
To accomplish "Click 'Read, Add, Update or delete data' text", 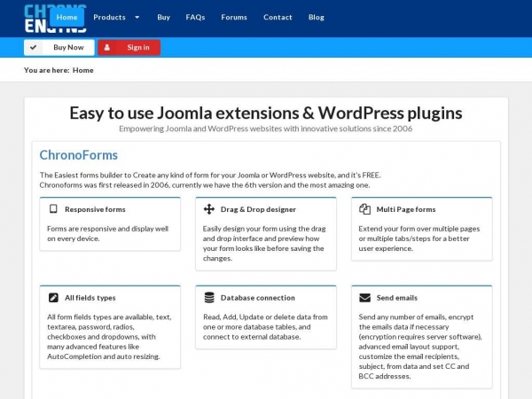I will tap(265, 326).
